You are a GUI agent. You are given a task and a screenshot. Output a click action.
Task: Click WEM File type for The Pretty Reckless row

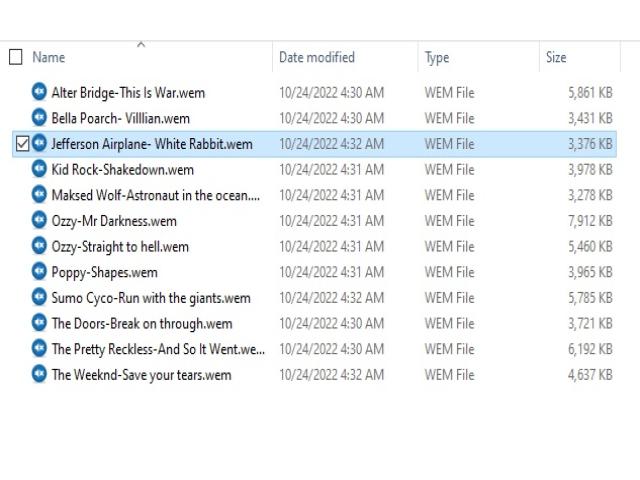[x=449, y=349]
